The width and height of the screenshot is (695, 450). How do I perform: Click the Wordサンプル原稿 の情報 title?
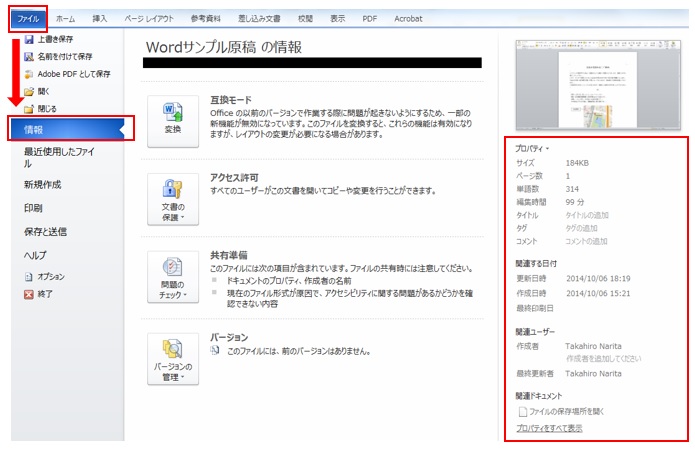224,47
